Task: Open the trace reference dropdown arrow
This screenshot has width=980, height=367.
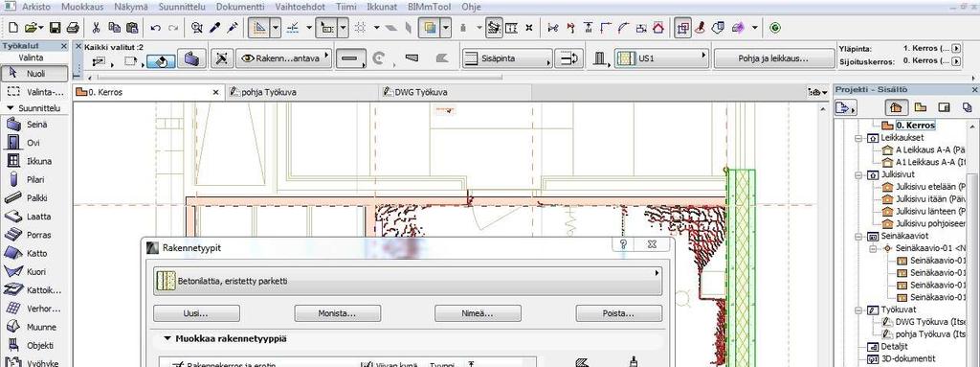Action: 446,28
